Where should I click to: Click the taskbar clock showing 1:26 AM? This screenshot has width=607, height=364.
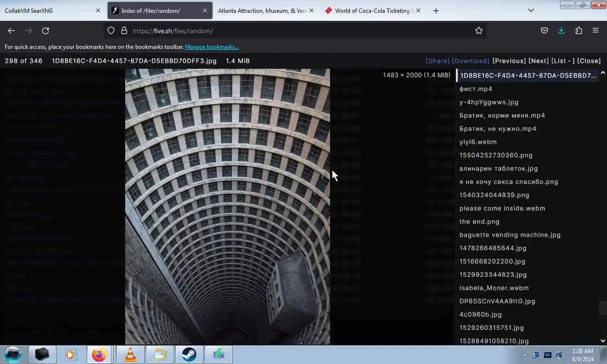[583, 355]
